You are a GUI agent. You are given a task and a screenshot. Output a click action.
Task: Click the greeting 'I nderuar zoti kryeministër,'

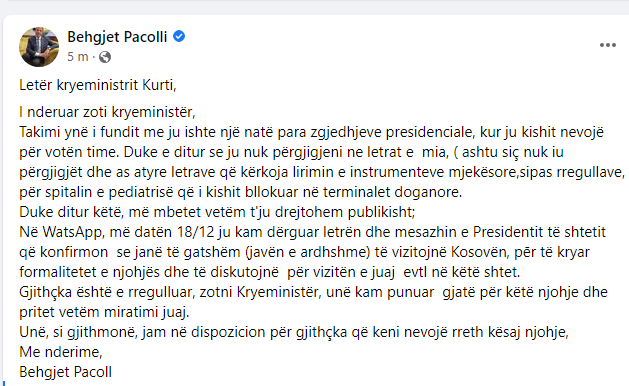(107, 112)
